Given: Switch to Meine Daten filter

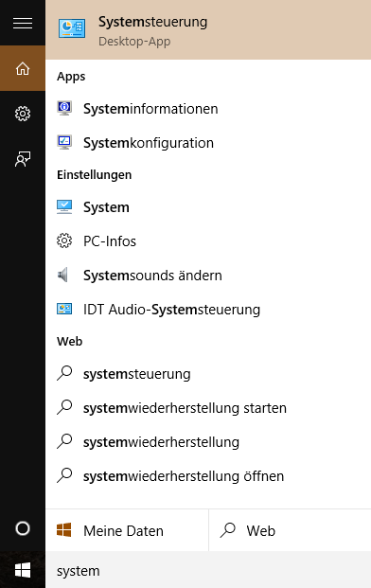Looking at the screenshot, I should click(x=127, y=530).
